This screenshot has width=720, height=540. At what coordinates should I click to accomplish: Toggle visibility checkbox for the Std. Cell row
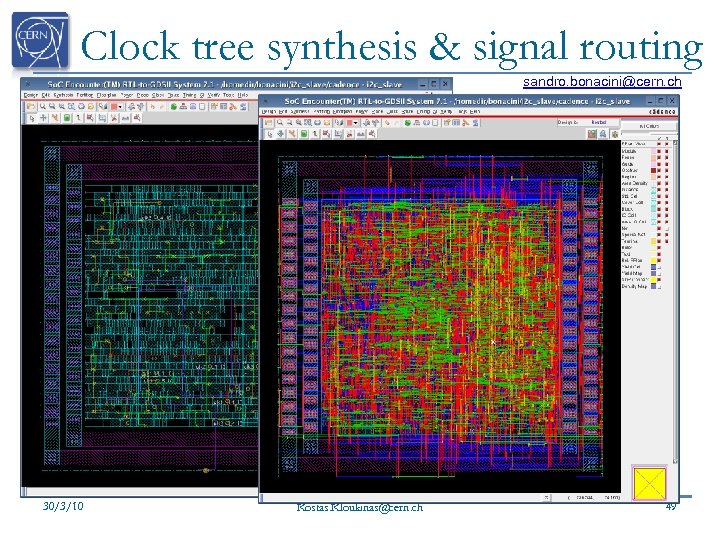pyautogui.click(x=659, y=197)
